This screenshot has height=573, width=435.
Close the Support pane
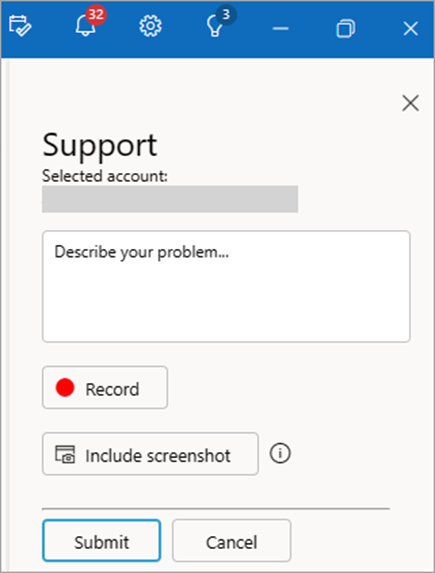[410, 103]
